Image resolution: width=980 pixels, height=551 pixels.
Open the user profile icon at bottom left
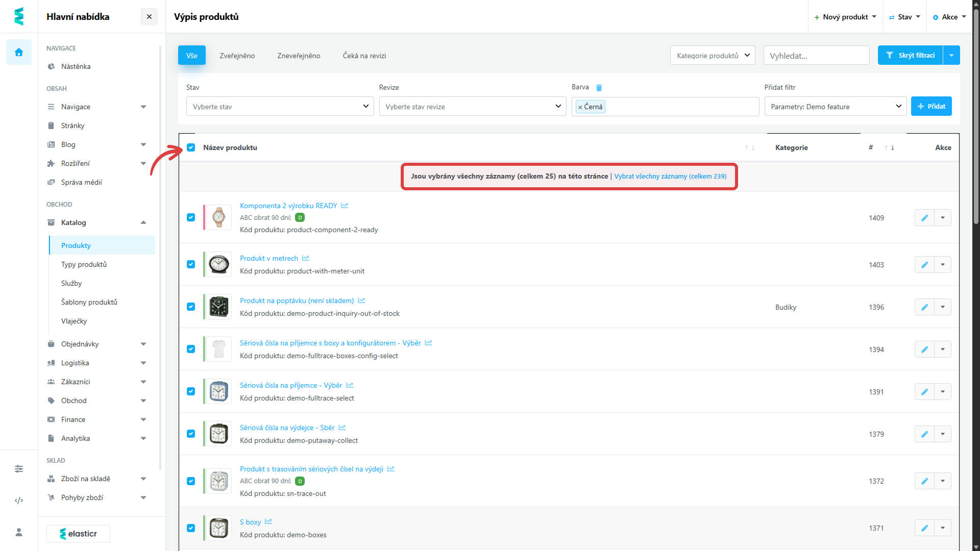coord(19,532)
